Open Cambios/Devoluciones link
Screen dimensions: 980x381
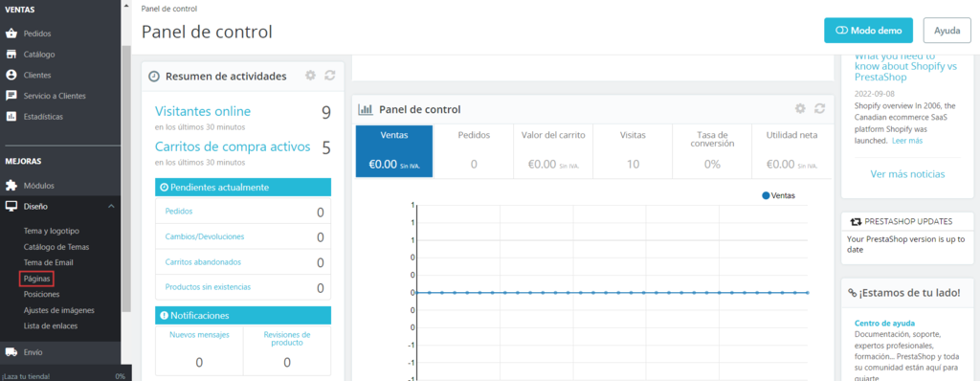(x=205, y=236)
